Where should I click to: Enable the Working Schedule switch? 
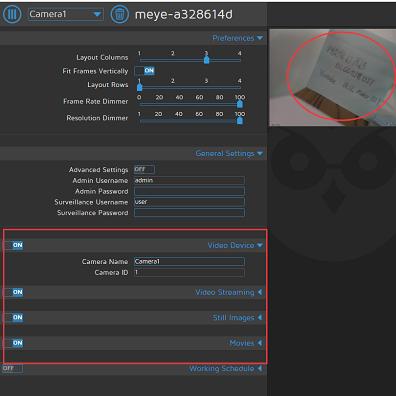pos(12,368)
